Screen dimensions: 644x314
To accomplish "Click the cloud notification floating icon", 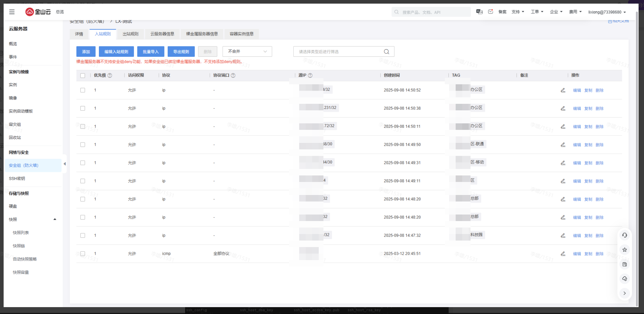I will 624,279.
